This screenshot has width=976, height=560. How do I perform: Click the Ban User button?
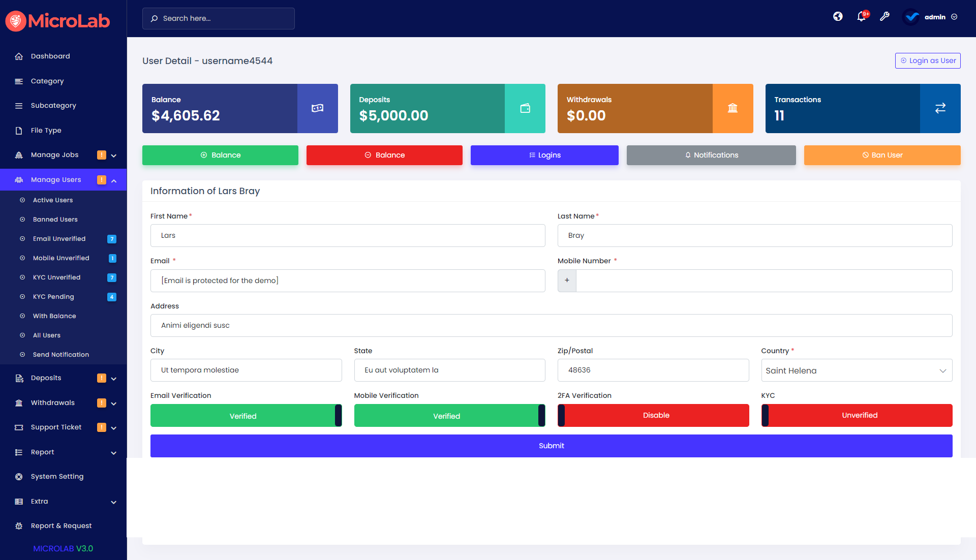[882, 155]
